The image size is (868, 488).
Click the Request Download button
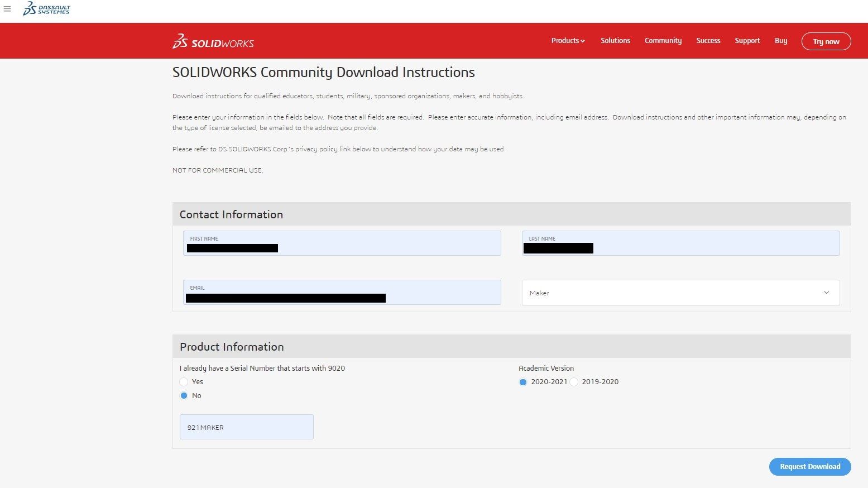point(810,467)
